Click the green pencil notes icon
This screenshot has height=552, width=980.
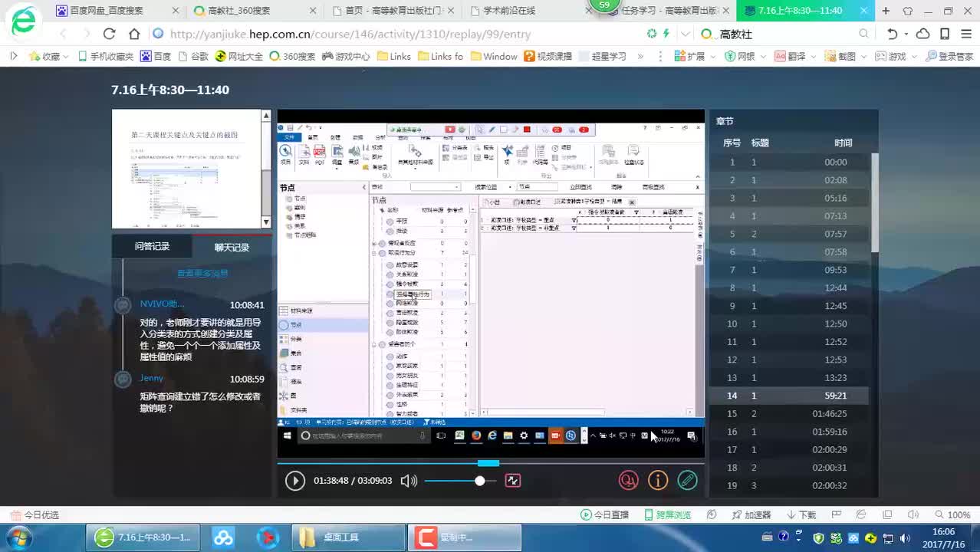[x=688, y=481]
